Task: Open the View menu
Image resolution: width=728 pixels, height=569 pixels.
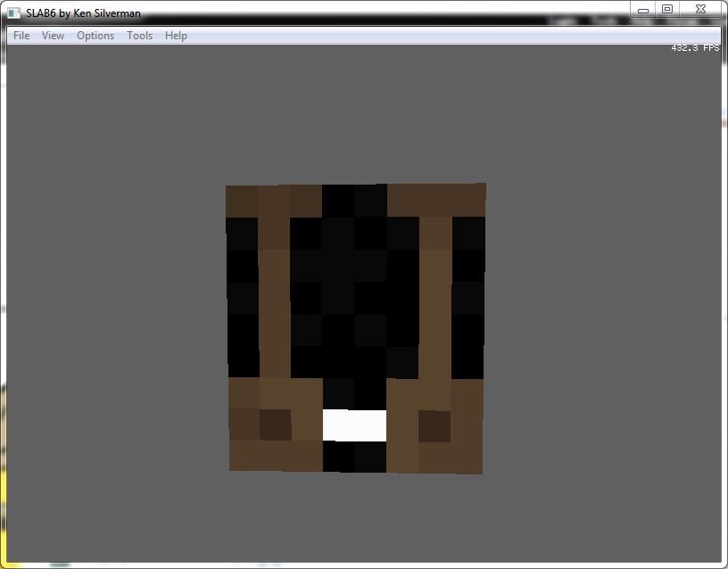Action: (x=53, y=36)
